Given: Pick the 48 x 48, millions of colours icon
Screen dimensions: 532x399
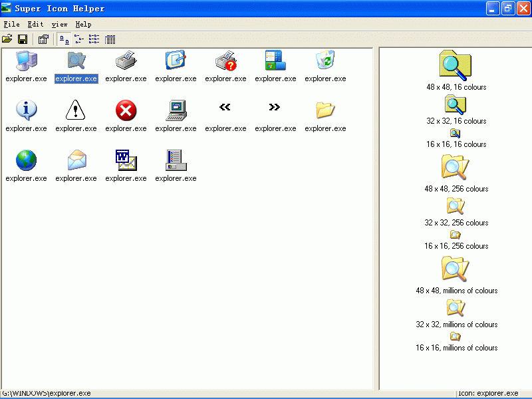Looking at the screenshot, I should coord(455,269).
